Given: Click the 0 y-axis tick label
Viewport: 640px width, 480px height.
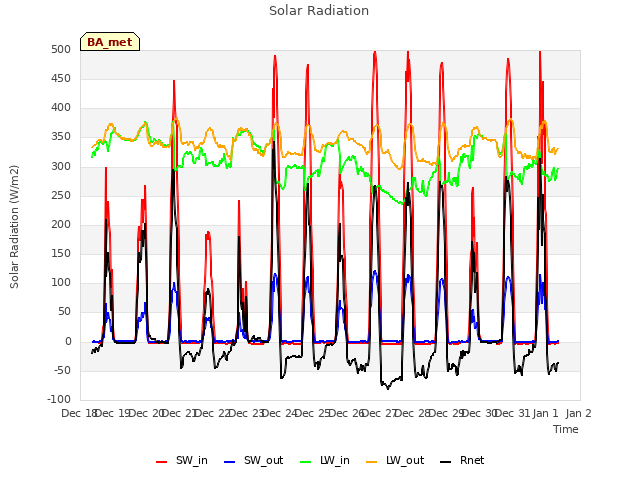Looking at the screenshot, I should pos(68,342).
